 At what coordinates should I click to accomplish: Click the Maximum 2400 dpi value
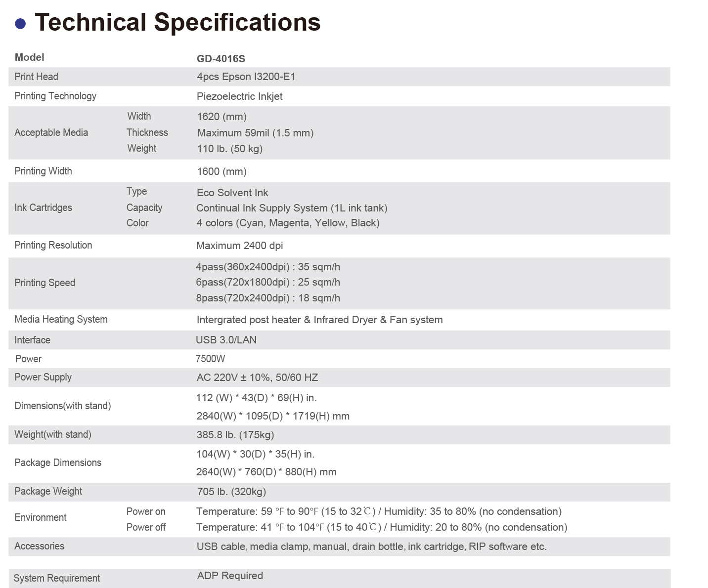click(x=239, y=246)
